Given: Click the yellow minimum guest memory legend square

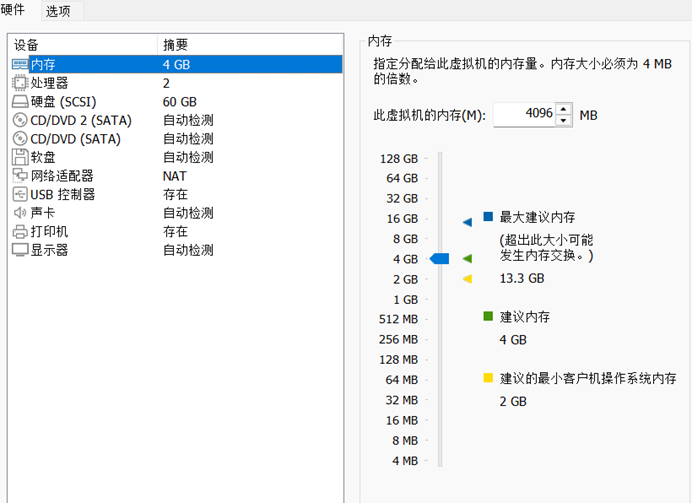Looking at the screenshot, I should coord(488,377).
